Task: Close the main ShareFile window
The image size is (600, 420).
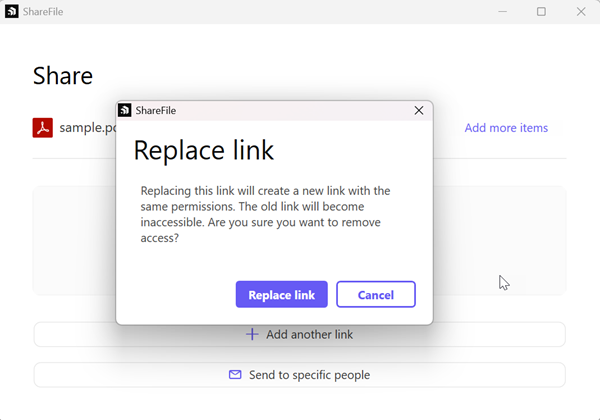Action: tap(581, 12)
